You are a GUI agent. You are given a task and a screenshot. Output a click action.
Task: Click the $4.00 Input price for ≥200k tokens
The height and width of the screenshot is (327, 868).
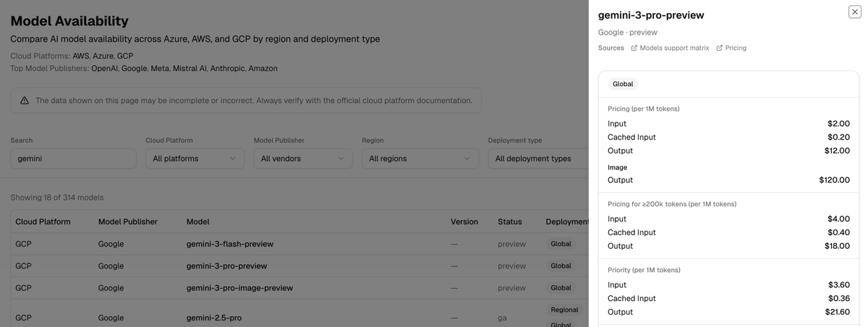(x=838, y=219)
